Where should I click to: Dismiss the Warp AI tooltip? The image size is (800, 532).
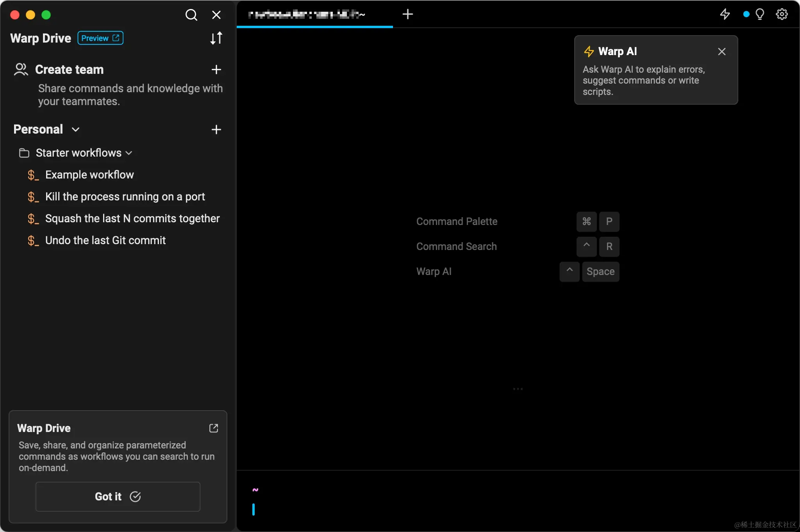pos(721,52)
